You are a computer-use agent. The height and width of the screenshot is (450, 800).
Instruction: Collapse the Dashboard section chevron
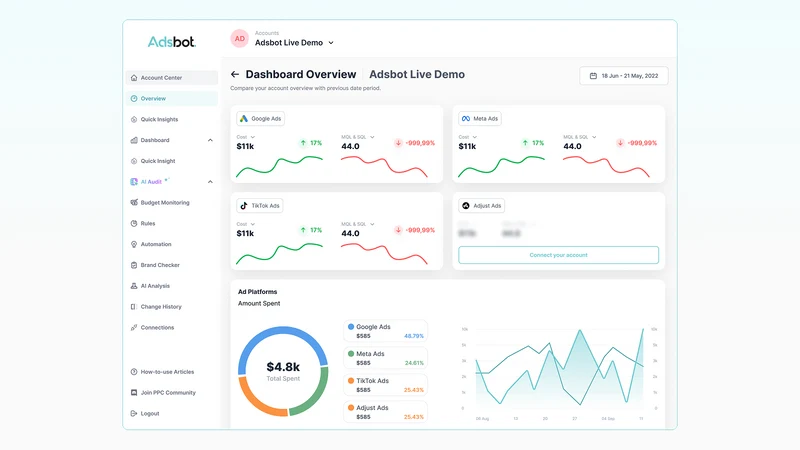coord(210,140)
